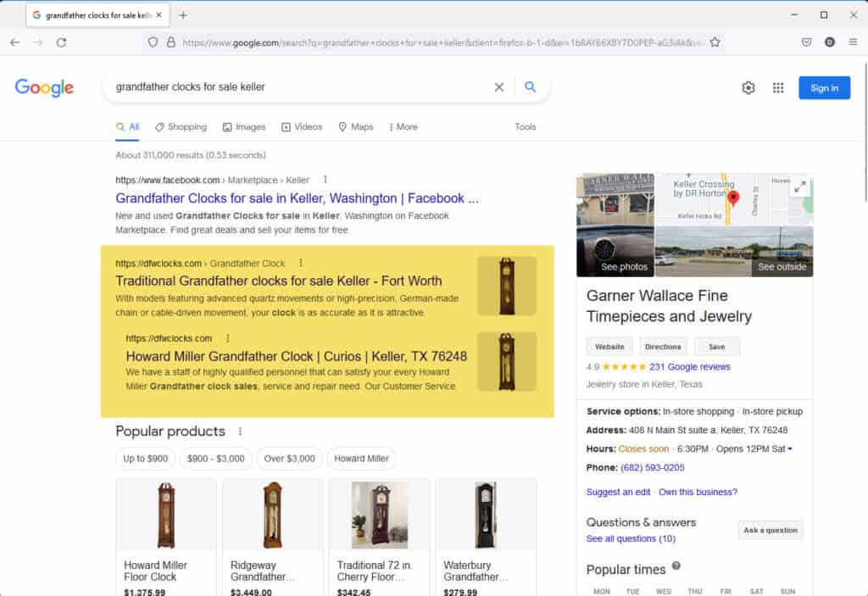Click in the Google search field
Image resolution: width=868 pixels, height=596 pixels.
tap(299, 87)
